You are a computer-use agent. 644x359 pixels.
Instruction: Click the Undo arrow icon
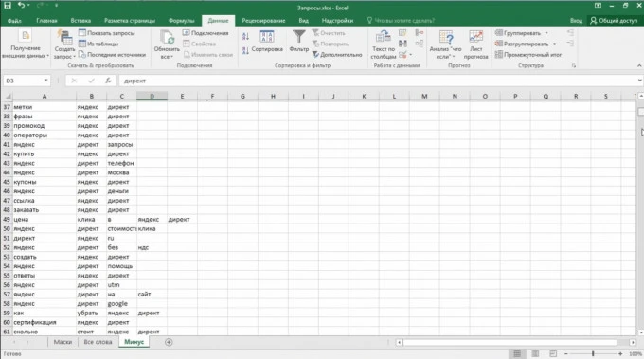21,6
